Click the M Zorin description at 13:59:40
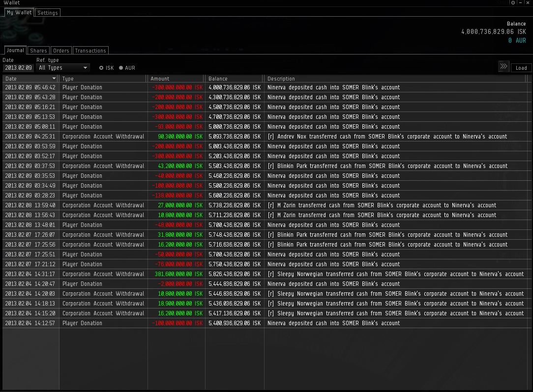533x392 pixels. point(382,205)
